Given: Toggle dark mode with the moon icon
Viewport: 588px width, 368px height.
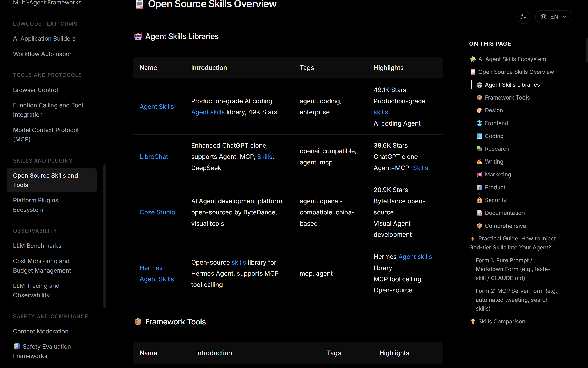Looking at the screenshot, I should [x=523, y=17].
